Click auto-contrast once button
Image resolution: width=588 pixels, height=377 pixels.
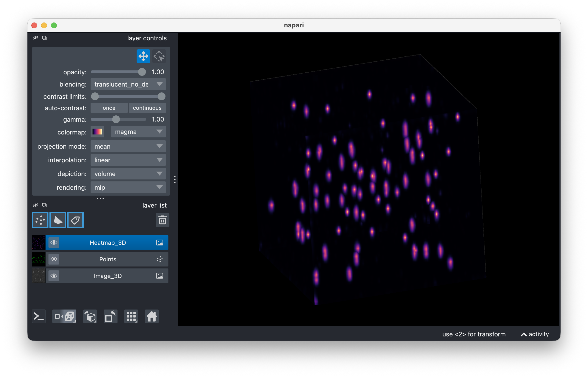point(109,108)
